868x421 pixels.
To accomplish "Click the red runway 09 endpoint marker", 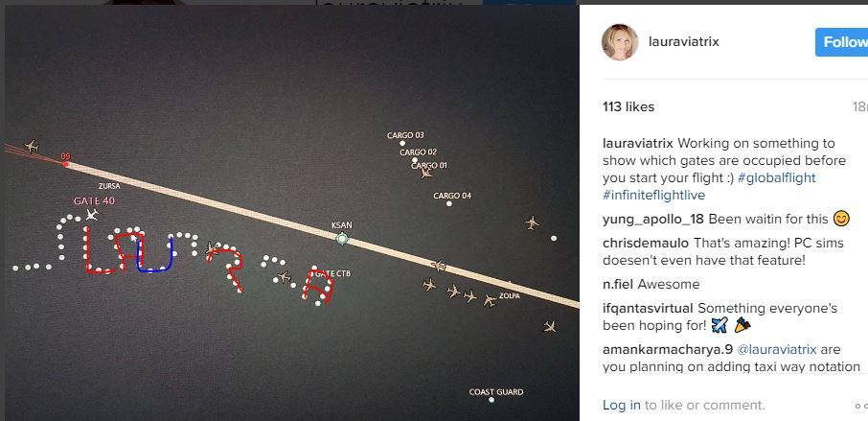I will (66, 164).
